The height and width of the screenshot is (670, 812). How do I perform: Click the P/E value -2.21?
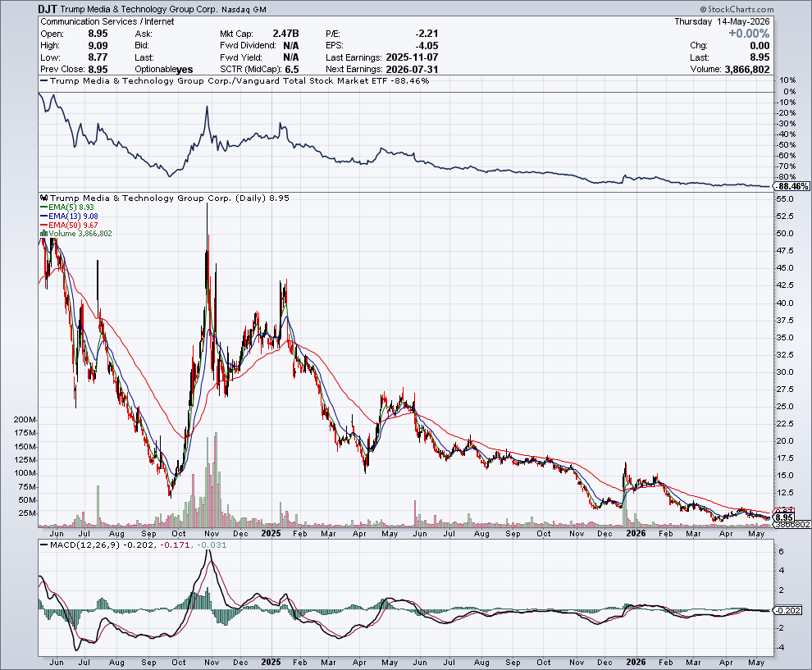pyautogui.click(x=427, y=34)
